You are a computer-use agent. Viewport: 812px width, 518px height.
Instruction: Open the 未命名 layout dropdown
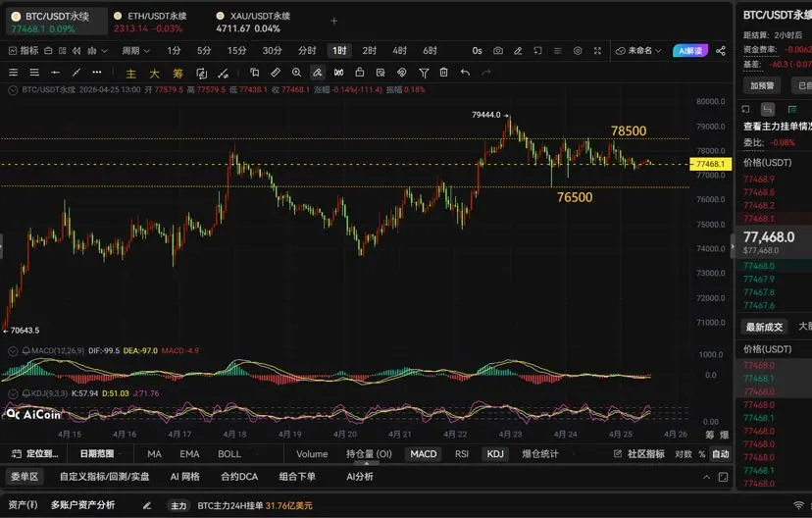638,51
